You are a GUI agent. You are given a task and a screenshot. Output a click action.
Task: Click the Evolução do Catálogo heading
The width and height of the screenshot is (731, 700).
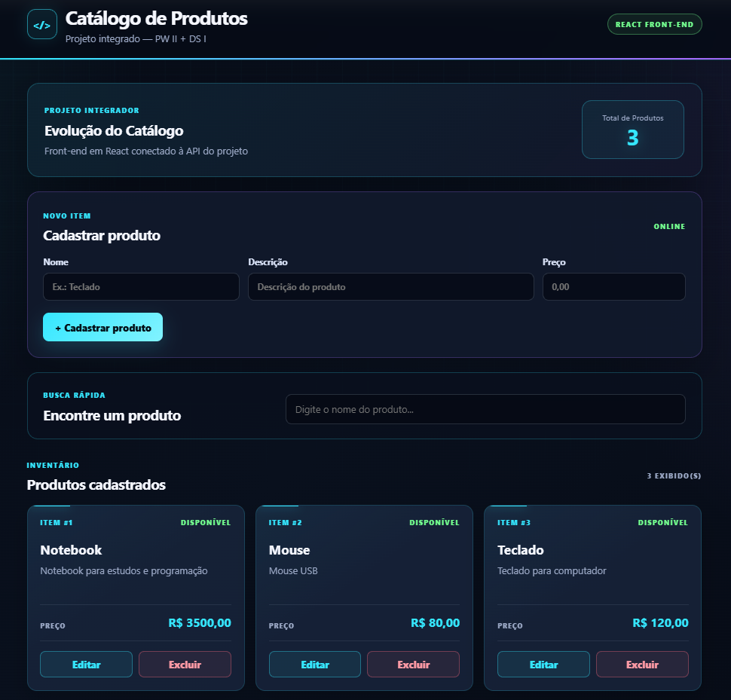pos(114,131)
